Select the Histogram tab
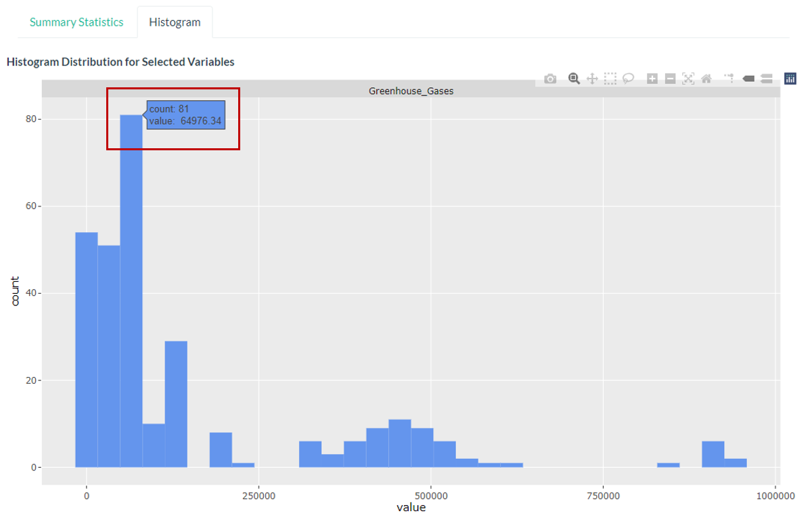The image size is (812, 524). coord(175,22)
